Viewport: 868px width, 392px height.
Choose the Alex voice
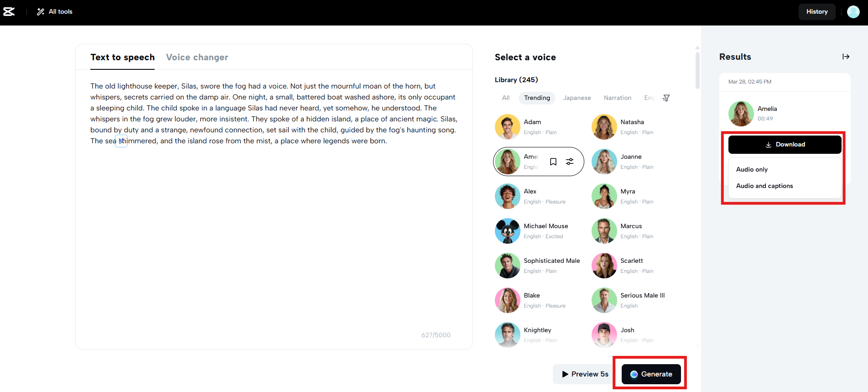[x=538, y=196]
